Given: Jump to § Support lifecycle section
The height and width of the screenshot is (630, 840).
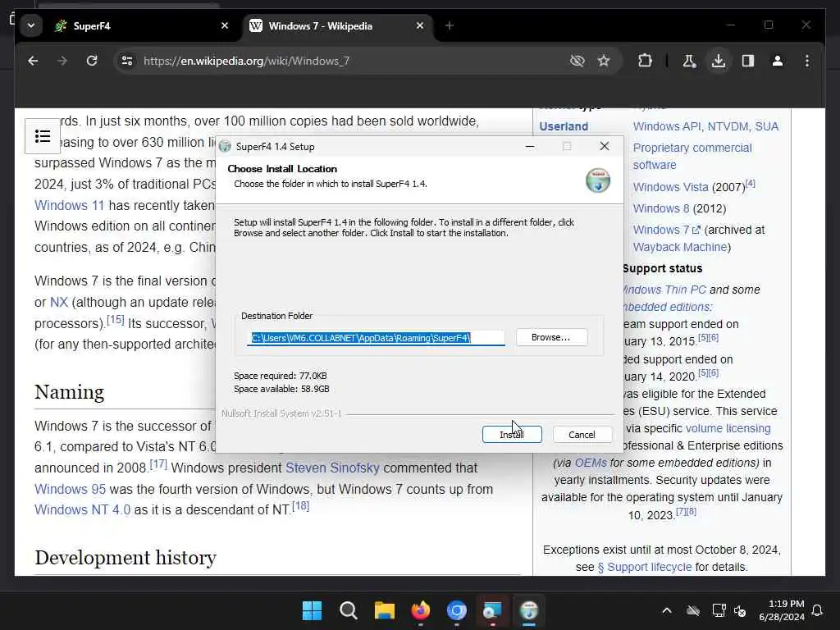Looking at the screenshot, I should [645, 567].
